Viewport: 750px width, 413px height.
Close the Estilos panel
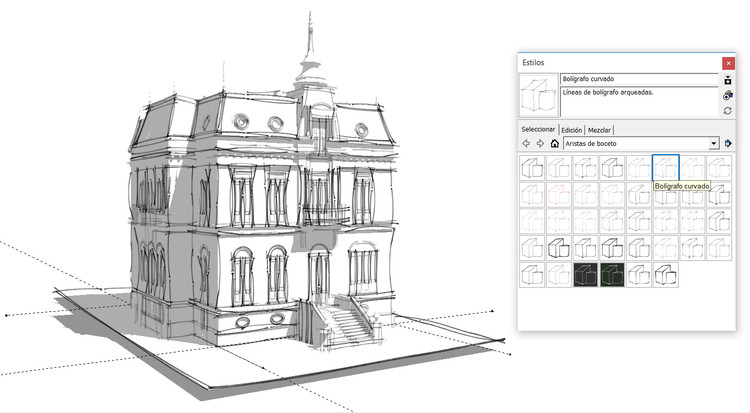(x=728, y=62)
